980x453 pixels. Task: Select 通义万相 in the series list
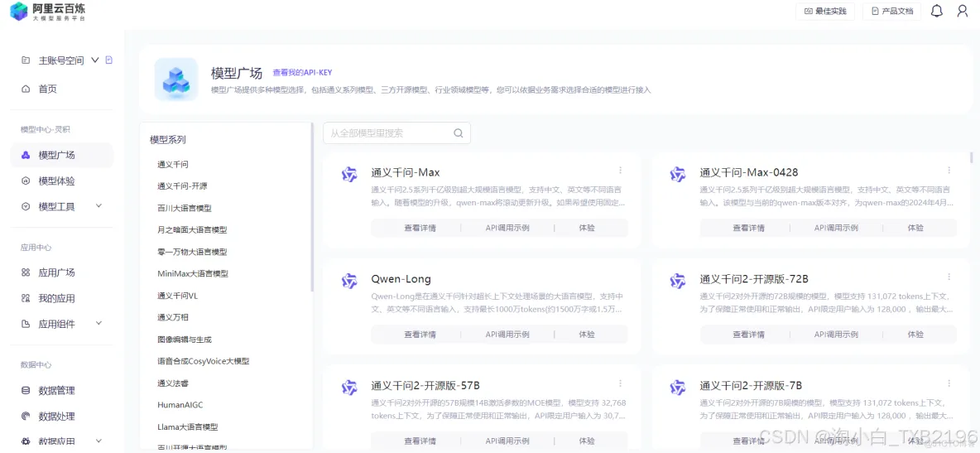[x=173, y=317]
